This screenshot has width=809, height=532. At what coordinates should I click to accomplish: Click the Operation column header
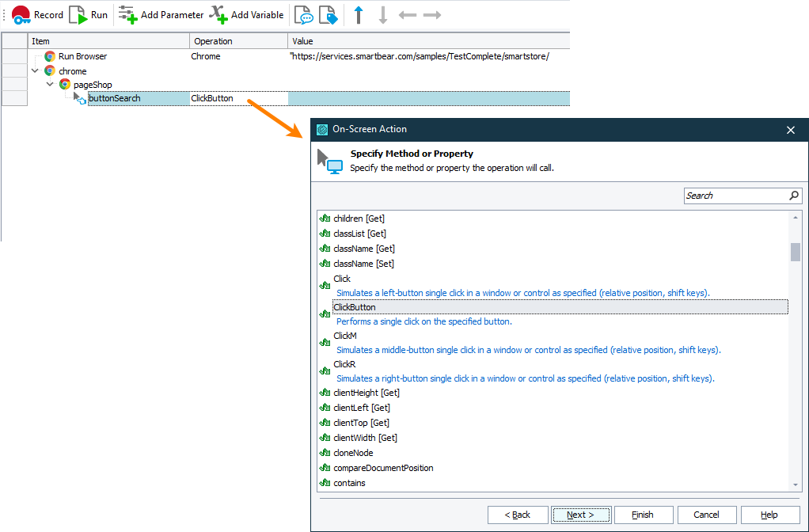pyautogui.click(x=239, y=40)
